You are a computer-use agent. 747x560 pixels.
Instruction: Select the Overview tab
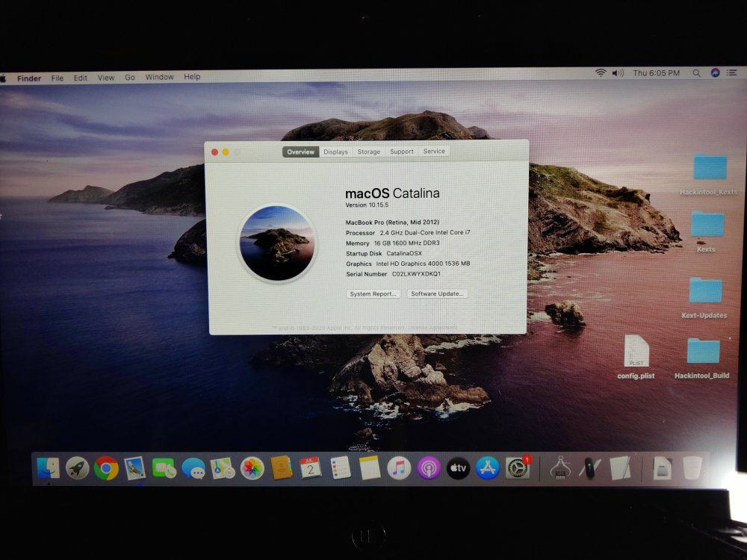tap(300, 152)
